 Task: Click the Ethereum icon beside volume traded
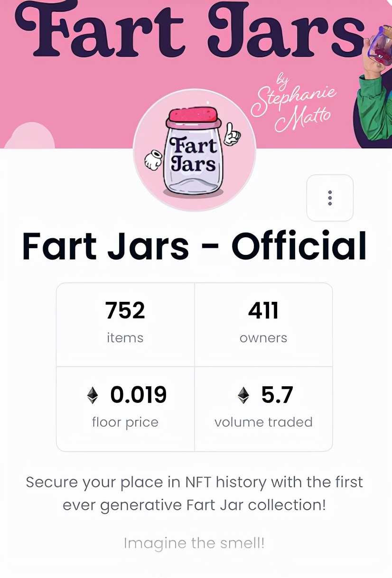tap(243, 395)
